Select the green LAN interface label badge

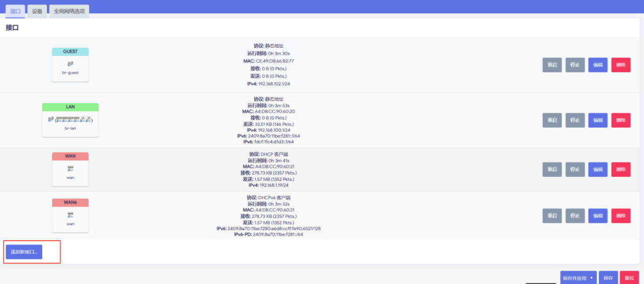(70, 107)
